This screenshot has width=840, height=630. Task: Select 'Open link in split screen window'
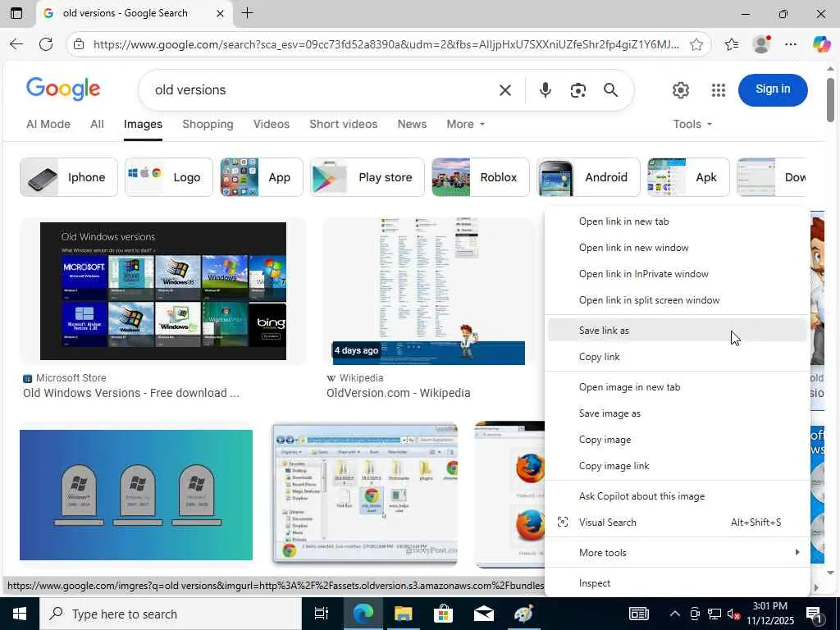[677, 300]
